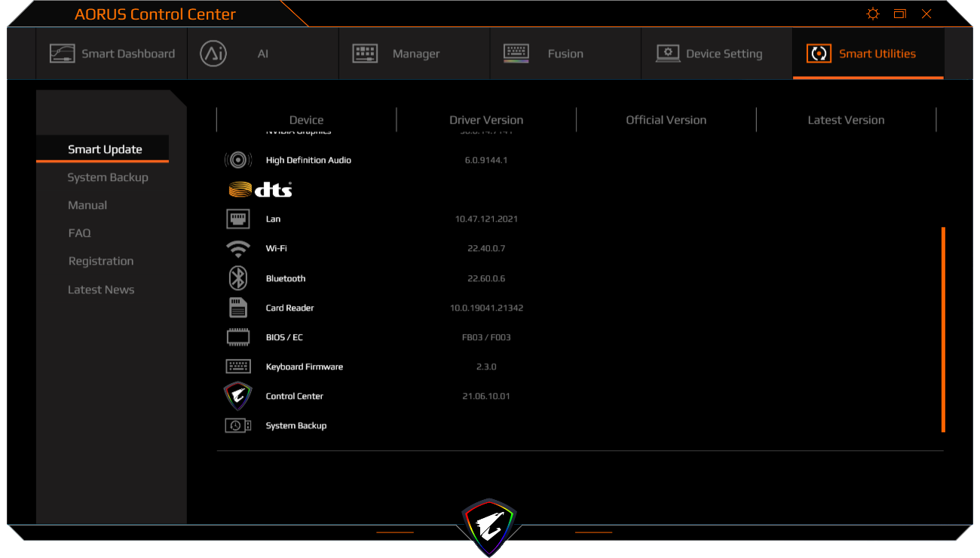Switch to the AI tab

click(x=263, y=54)
